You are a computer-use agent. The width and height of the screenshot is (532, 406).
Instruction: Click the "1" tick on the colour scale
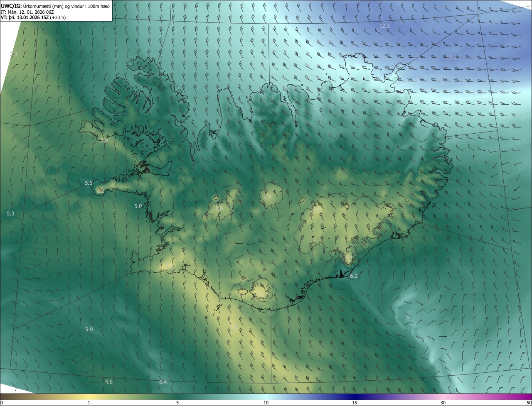point(89,403)
